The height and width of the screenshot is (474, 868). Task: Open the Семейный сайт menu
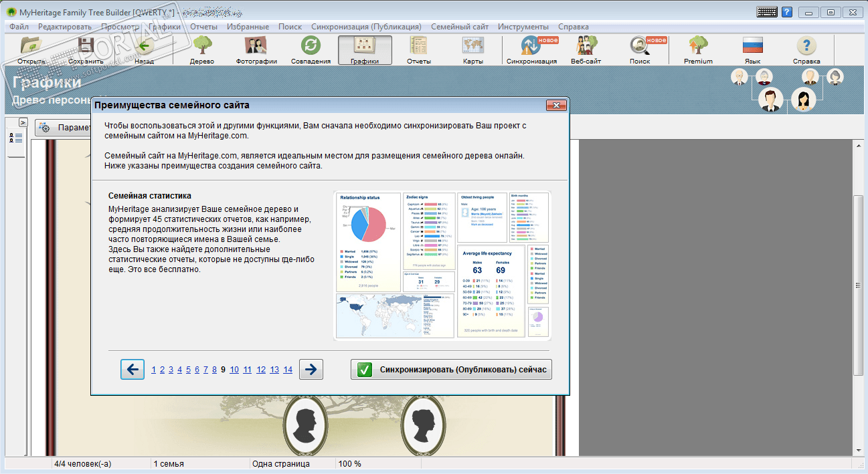click(x=460, y=27)
